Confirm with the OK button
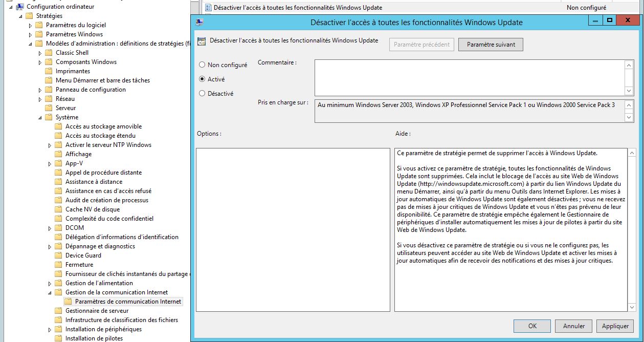Image resolution: width=644 pixels, height=342 pixels. (x=532, y=326)
